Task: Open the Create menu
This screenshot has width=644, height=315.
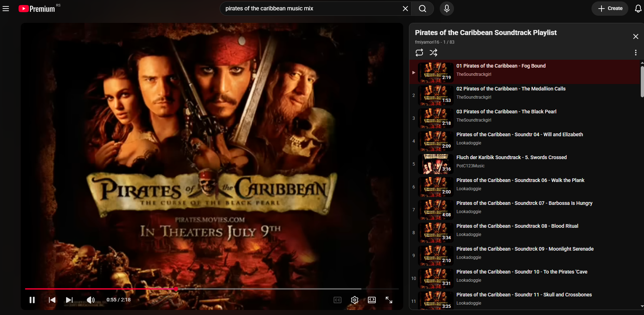Action: [610, 9]
